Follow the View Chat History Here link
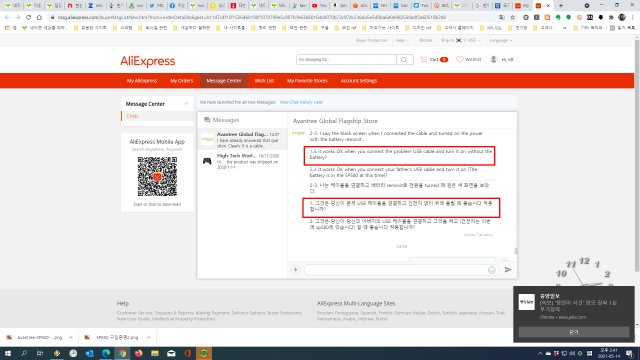Viewport: 640px width, 360px height. (x=301, y=102)
